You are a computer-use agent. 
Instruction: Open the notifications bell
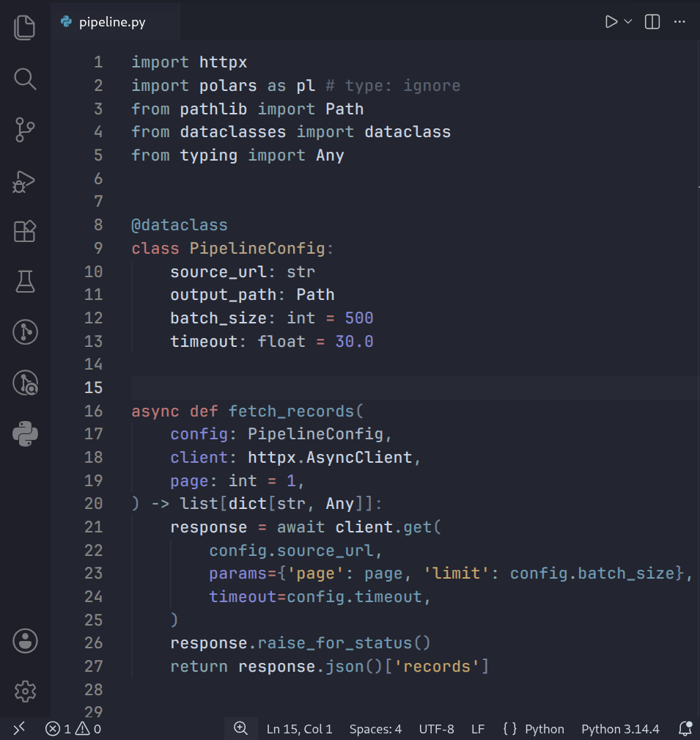click(x=685, y=729)
